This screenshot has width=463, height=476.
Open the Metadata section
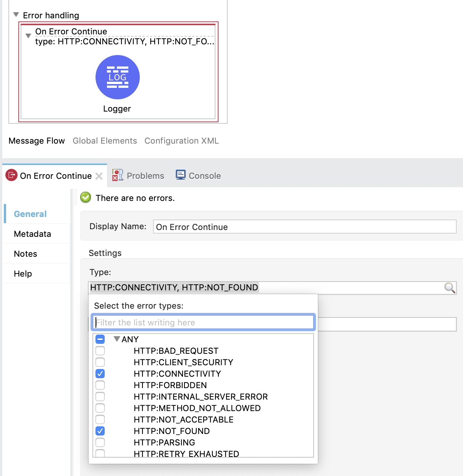pos(32,234)
